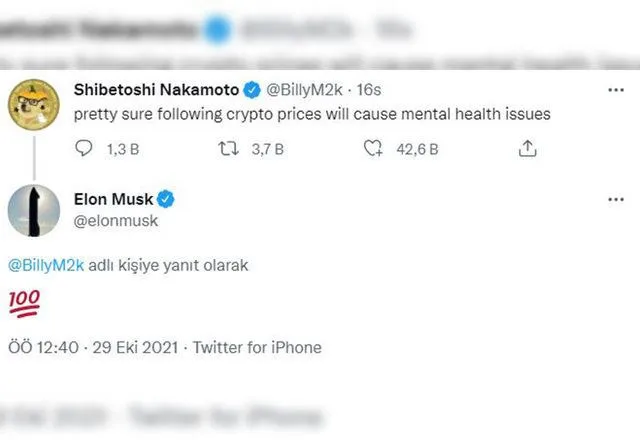
Task: Click the crypto prices tweet text
Action: (x=312, y=113)
